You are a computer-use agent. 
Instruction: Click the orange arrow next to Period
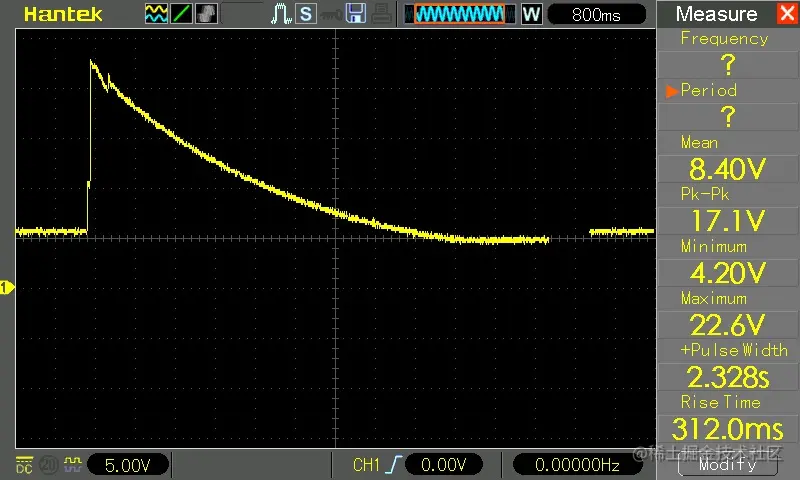tap(672, 91)
